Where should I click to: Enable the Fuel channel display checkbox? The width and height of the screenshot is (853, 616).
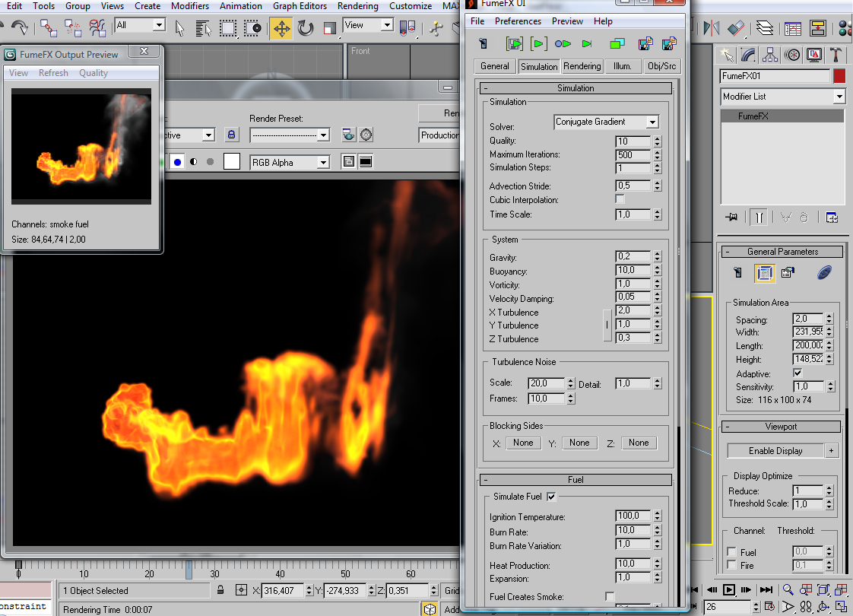pyautogui.click(x=731, y=552)
